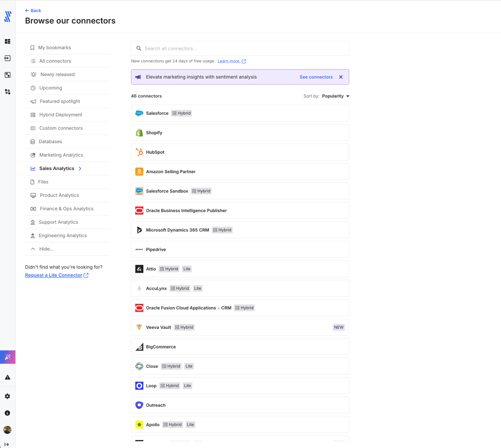Click the info circle icon in sidebar
This screenshot has height=448, width=501.
[8, 413]
